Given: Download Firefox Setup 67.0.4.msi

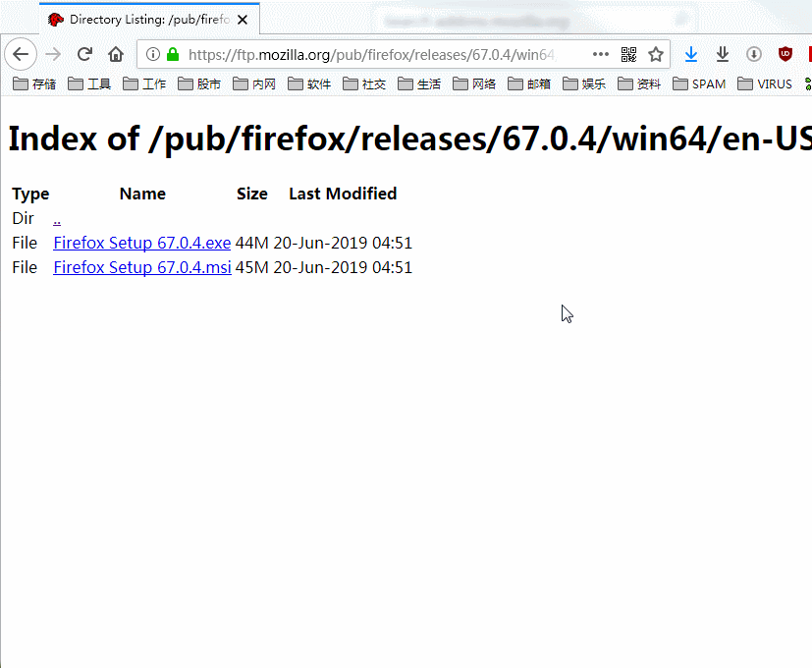Looking at the screenshot, I should [142, 267].
